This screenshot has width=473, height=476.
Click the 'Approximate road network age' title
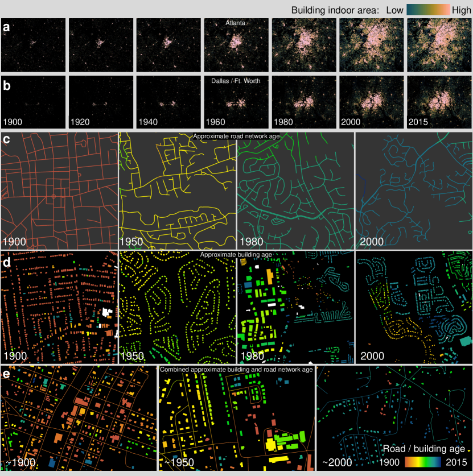236,136
